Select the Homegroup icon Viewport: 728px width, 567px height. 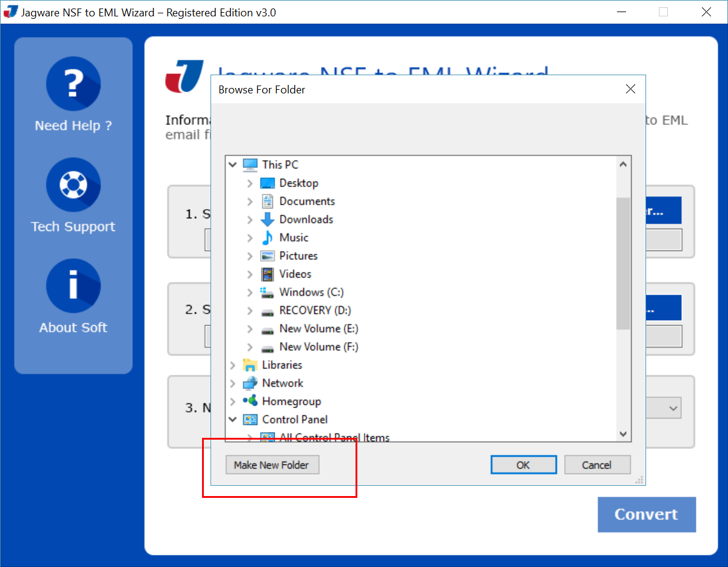pos(250,401)
